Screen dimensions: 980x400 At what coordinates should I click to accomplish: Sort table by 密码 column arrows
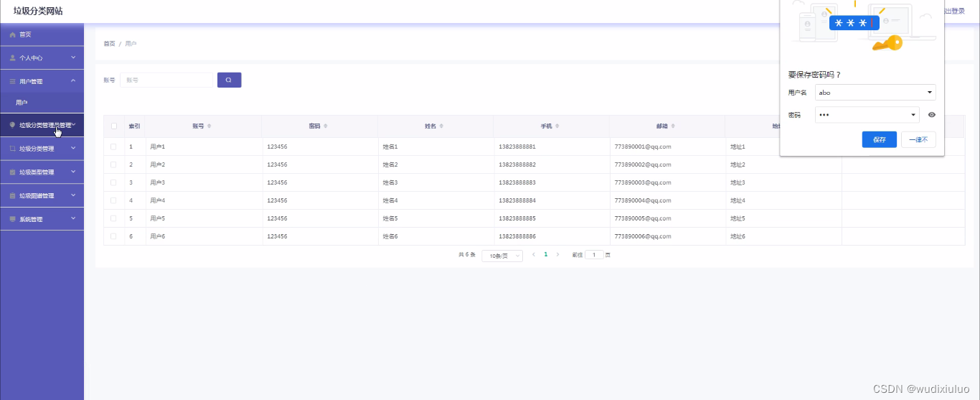tap(325, 126)
